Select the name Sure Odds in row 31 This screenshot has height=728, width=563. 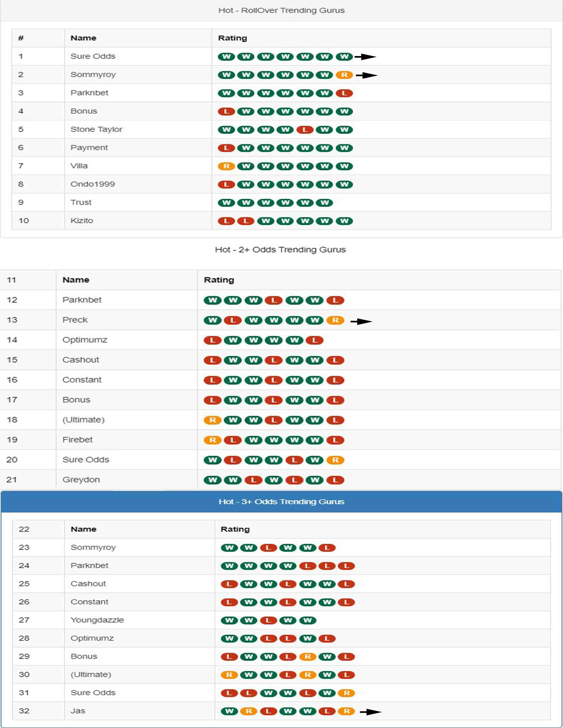93,693
